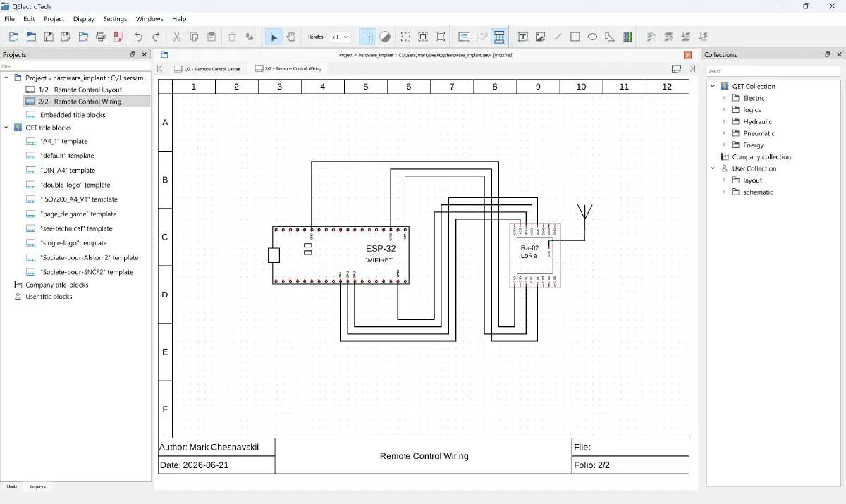This screenshot has width=846, height=504.
Task: Select the ellipse drawing tool
Action: pos(593,37)
